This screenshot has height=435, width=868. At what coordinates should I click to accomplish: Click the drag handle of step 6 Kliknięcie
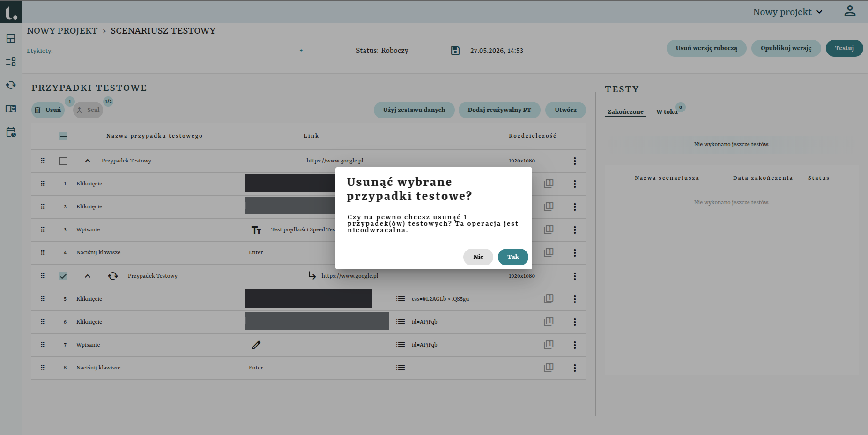[43, 322]
